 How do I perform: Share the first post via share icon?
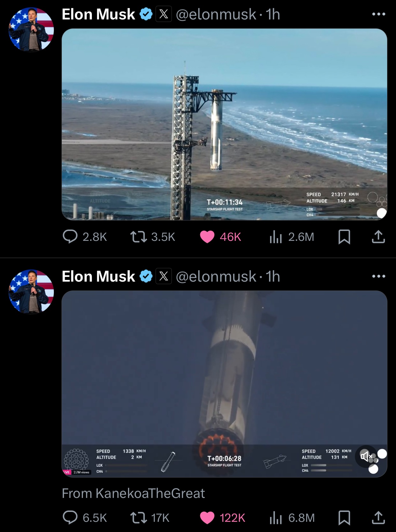coord(378,237)
